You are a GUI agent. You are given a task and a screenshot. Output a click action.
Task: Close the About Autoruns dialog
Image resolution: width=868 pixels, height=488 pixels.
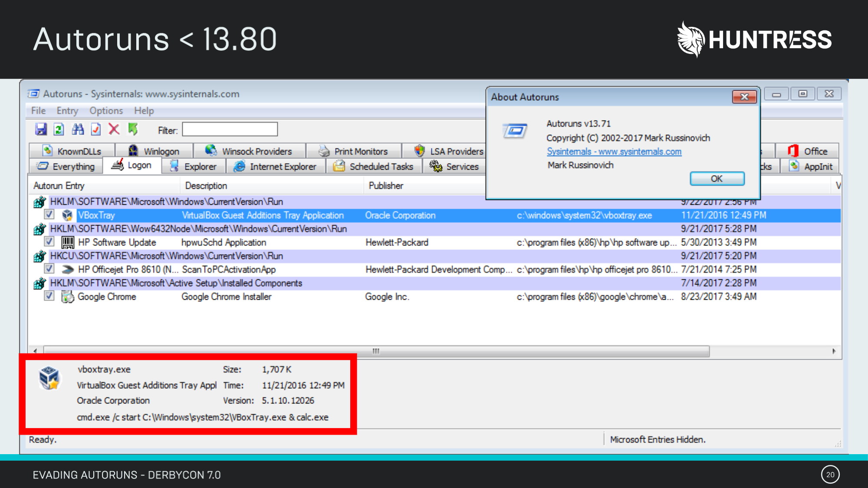click(744, 96)
